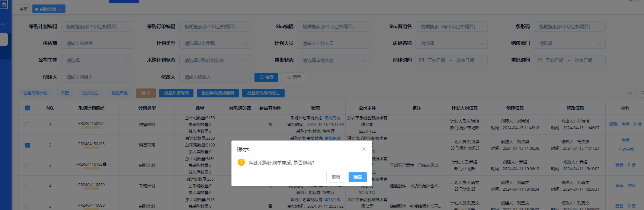Click 审批完成 status link in row 1
This screenshot has width=644, height=210.
click(x=332, y=118)
